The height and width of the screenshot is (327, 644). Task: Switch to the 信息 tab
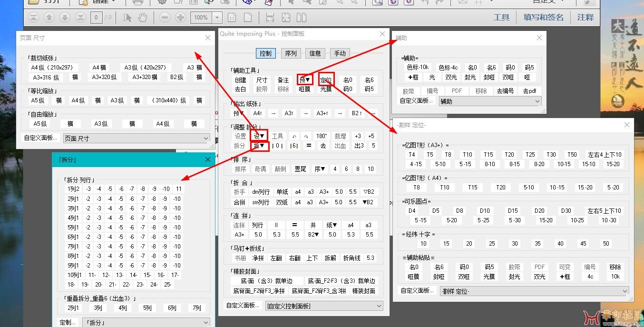point(315,53)
